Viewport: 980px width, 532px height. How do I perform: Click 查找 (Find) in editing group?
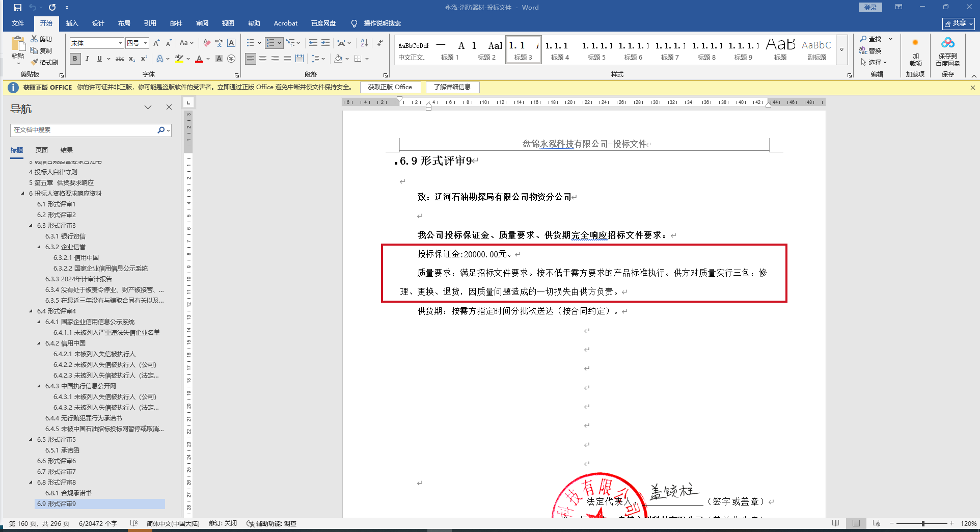[871, 39]
